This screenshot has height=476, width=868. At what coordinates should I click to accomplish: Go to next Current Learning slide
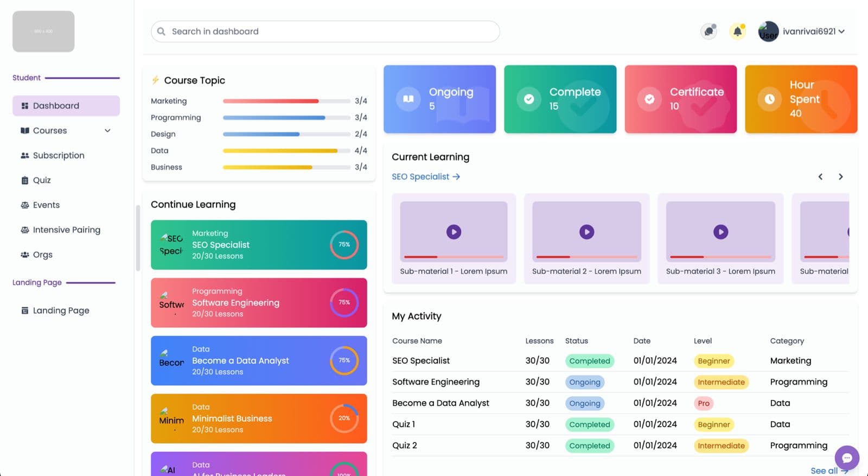click(x=840, y=177)
